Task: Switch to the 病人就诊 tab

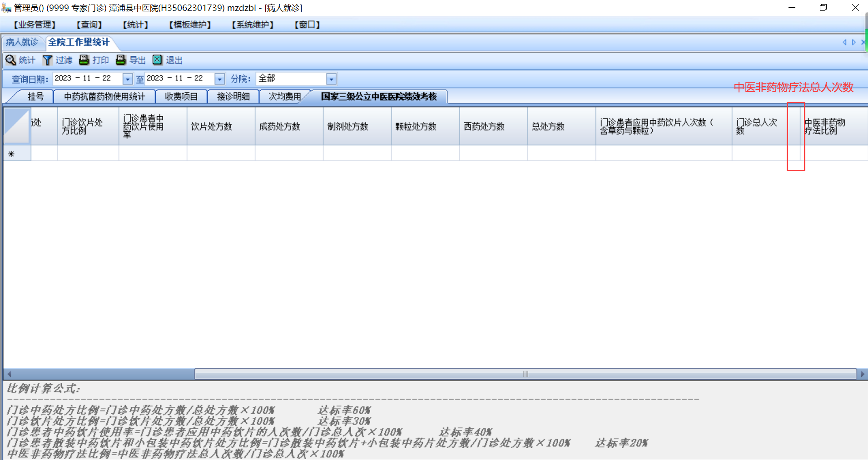Action: click(22, 42)
